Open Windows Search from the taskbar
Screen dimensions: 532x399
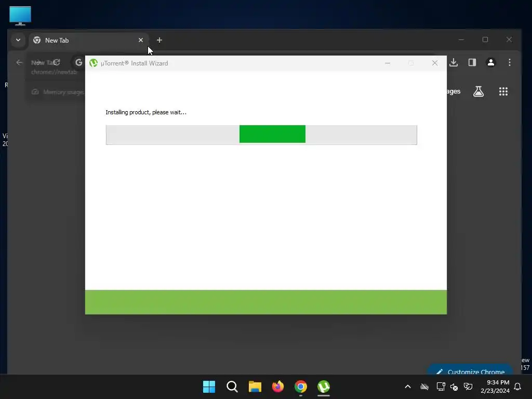pos(232,387)
